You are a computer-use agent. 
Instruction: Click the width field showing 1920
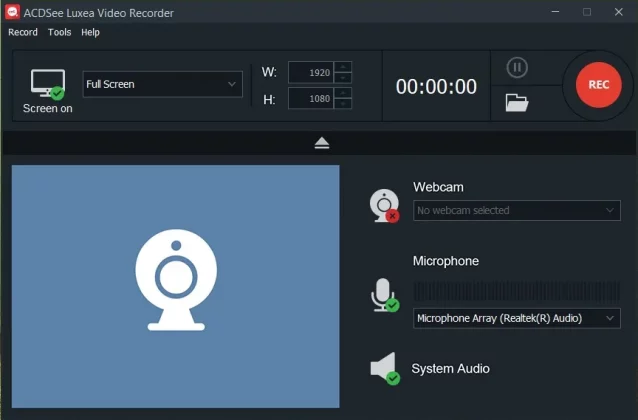click(x=311, y=73)
